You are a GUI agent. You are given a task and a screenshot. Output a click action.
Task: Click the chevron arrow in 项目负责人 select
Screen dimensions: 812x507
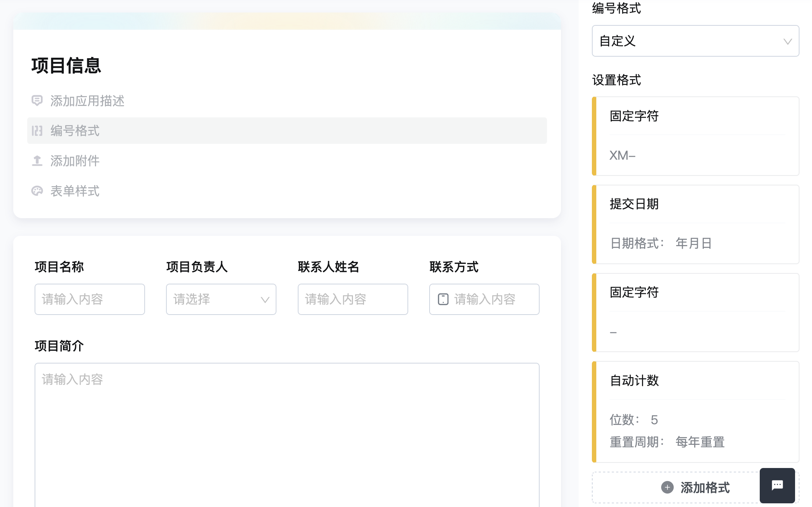(265, 299)
